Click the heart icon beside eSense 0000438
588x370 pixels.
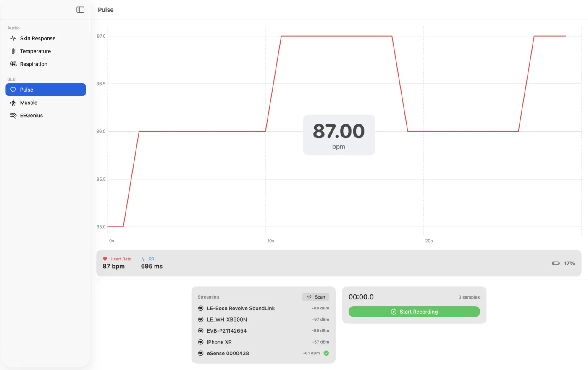(201, 353)
